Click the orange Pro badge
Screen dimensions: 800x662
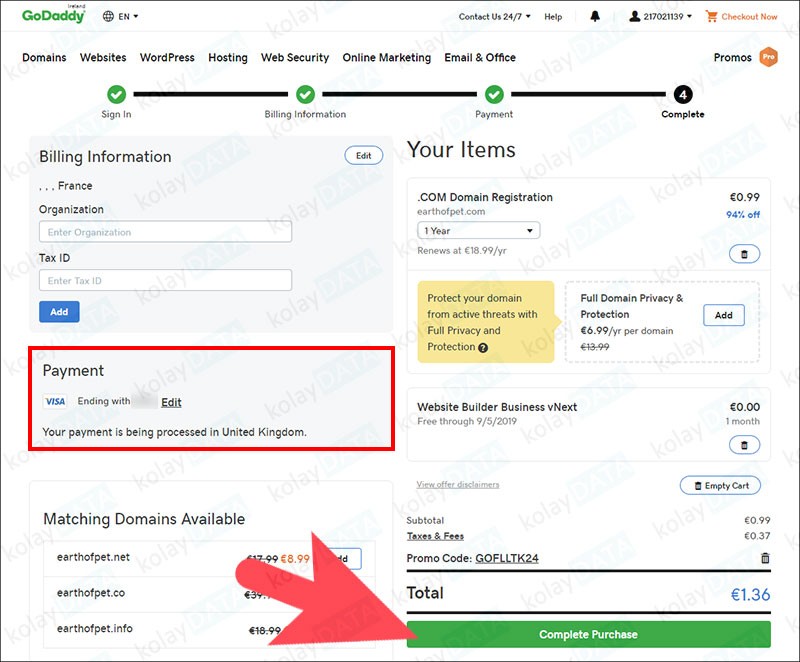click(768, 57)
